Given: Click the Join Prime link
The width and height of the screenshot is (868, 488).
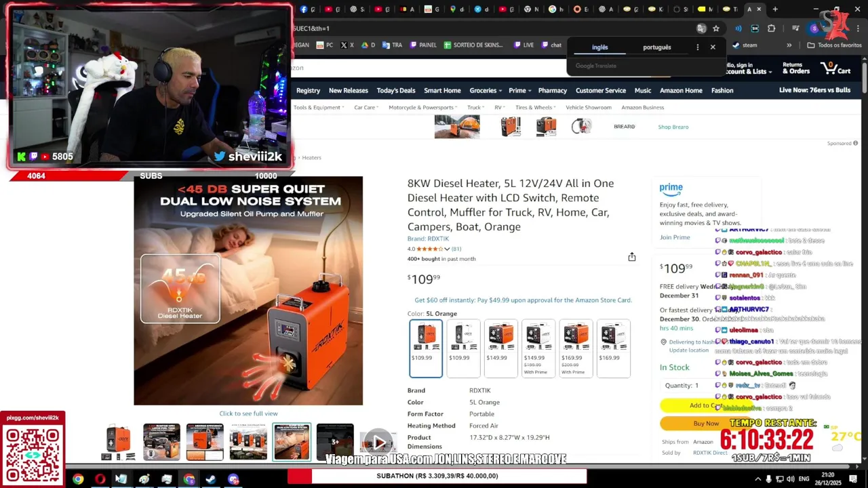Looking at the screenshot, I should point(675,237).
